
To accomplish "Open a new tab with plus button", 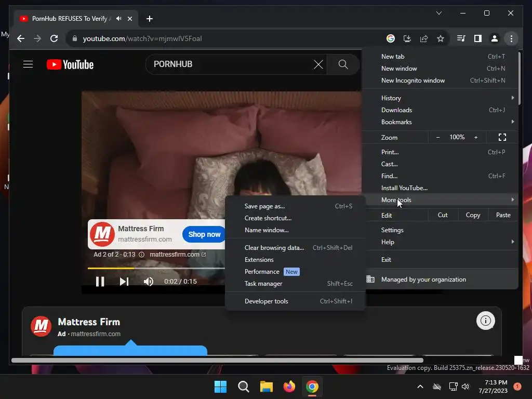I will click(x=149, y=19).
